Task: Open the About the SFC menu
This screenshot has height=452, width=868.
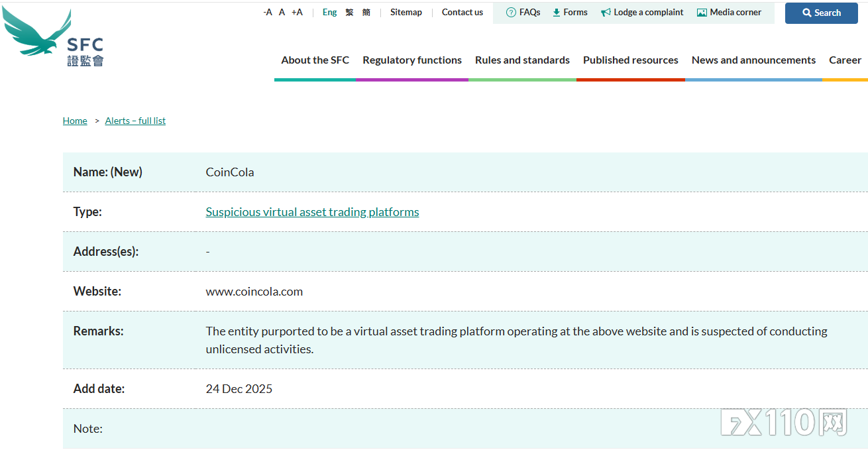Action: [315, 60]
